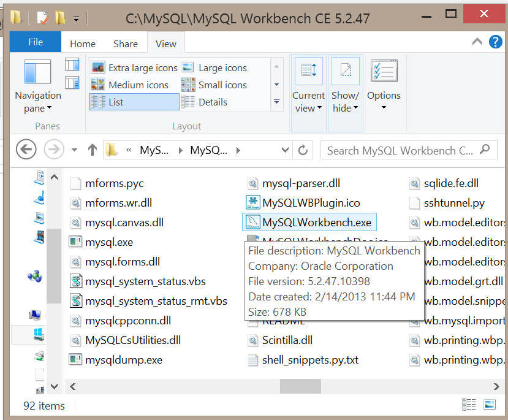The image size is (508, 420).
Task: Click Properties icon in title bar
Action: [42, 18]
